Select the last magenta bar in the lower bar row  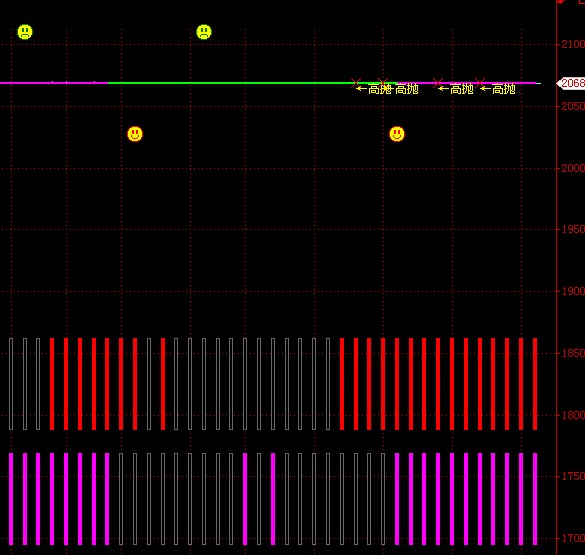(535, 499)
